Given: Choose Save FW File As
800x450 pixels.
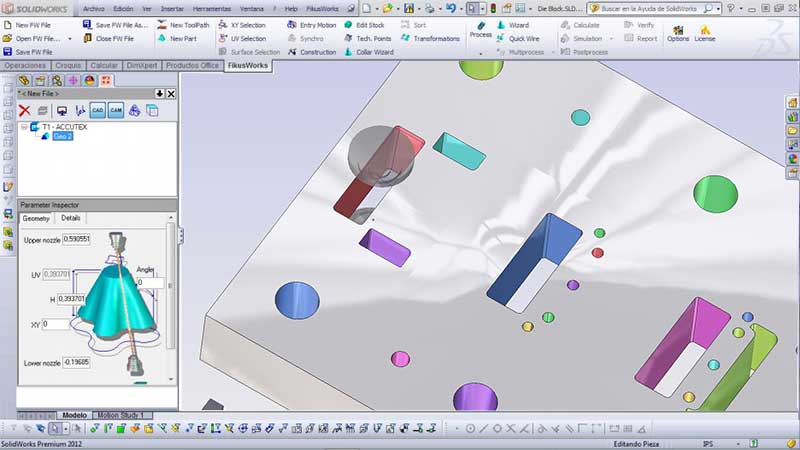Looking at the screenshot, I should [115, 25].
